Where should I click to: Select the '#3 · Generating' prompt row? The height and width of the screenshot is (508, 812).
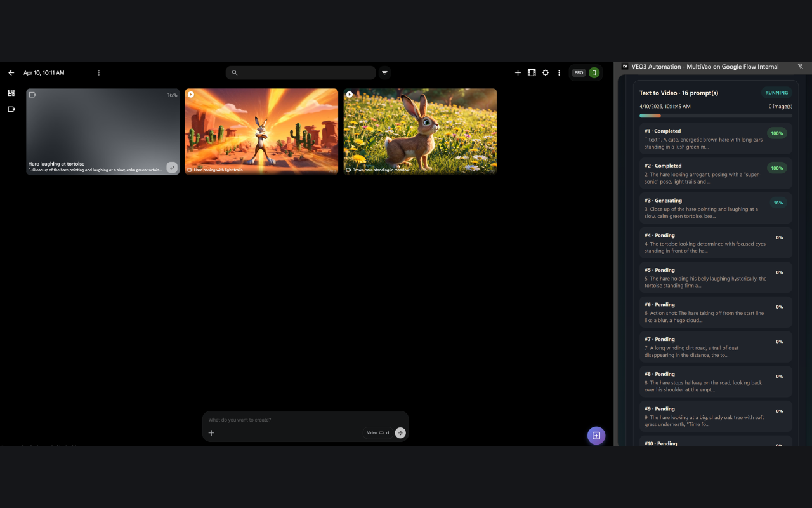pos(716,208)
